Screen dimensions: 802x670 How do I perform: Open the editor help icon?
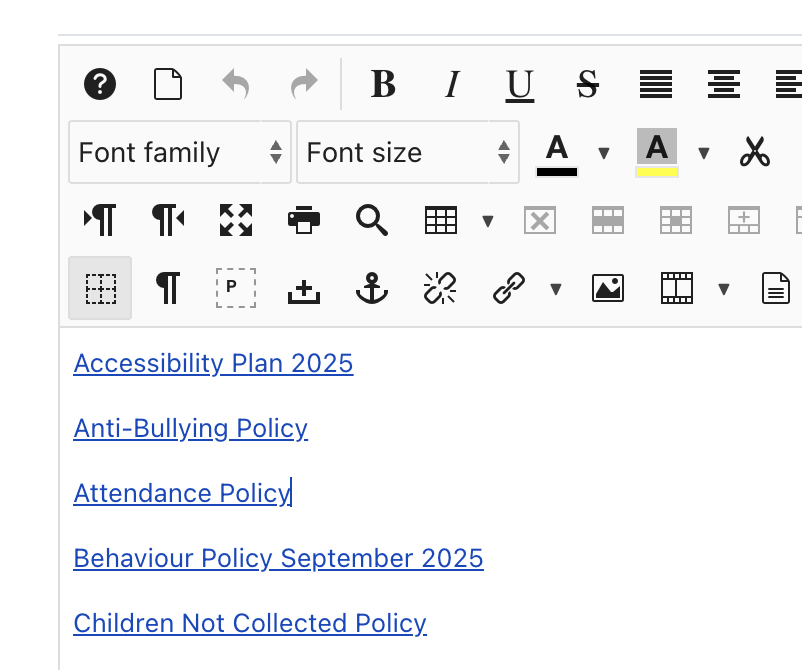pyautogui.click(x=100, y=85)
